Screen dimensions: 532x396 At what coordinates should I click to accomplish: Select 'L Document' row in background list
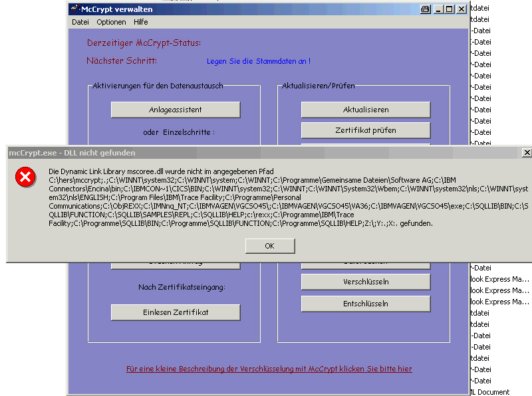coord(490,392)
